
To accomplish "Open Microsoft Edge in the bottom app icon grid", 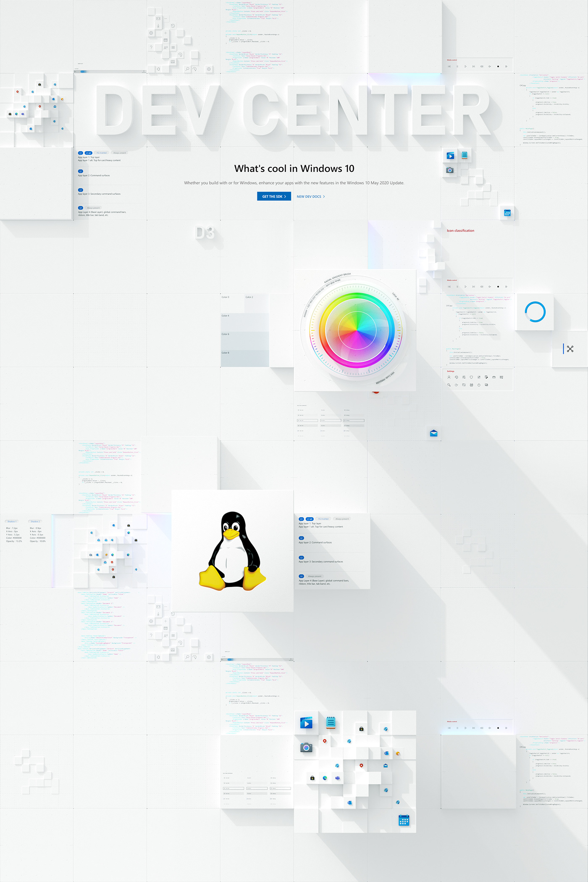I will (325, 778).
